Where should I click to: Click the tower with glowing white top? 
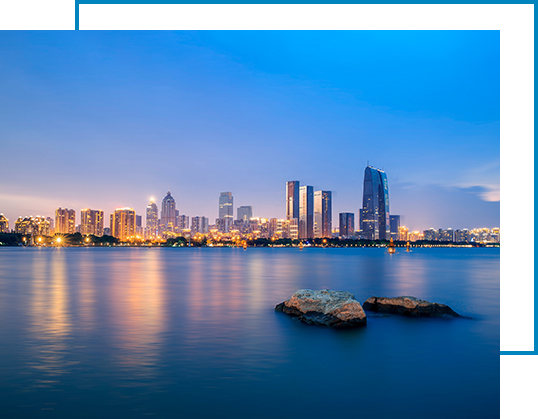tap(152, 216)
